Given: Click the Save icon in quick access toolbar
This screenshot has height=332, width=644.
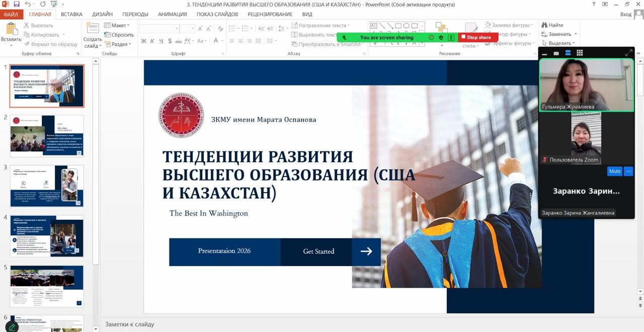Looking at the screenshot, I should click(17, 4).
